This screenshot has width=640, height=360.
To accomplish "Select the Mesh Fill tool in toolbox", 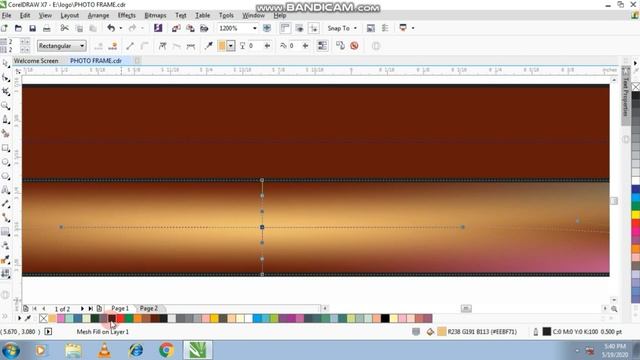I will (x=5, y=273).
